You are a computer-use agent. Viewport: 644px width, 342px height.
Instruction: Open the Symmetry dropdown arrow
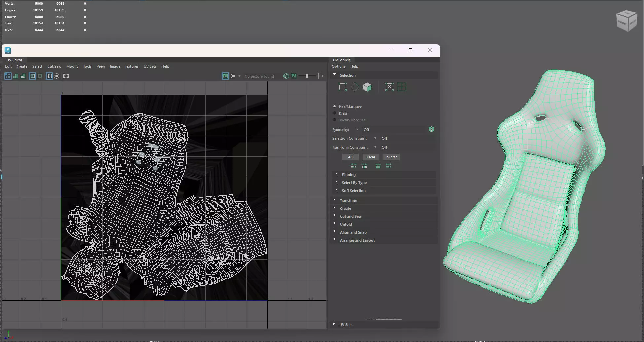357,129
